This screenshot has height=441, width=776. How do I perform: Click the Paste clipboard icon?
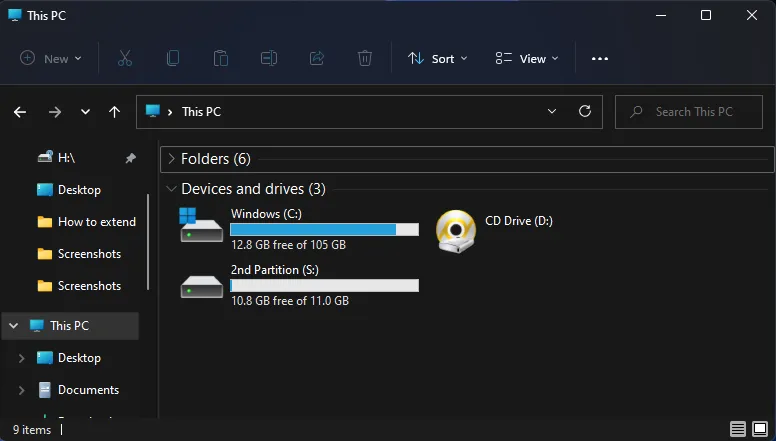221,58
